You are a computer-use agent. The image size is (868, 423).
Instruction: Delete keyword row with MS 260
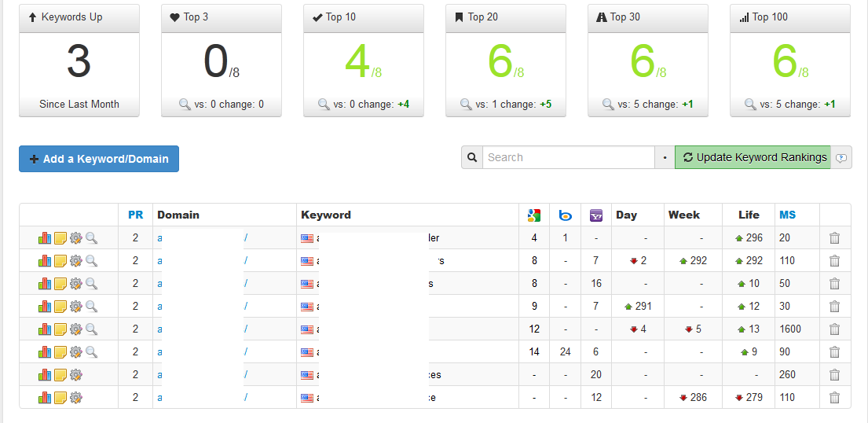pyautogui.click(x=834, y=375)
